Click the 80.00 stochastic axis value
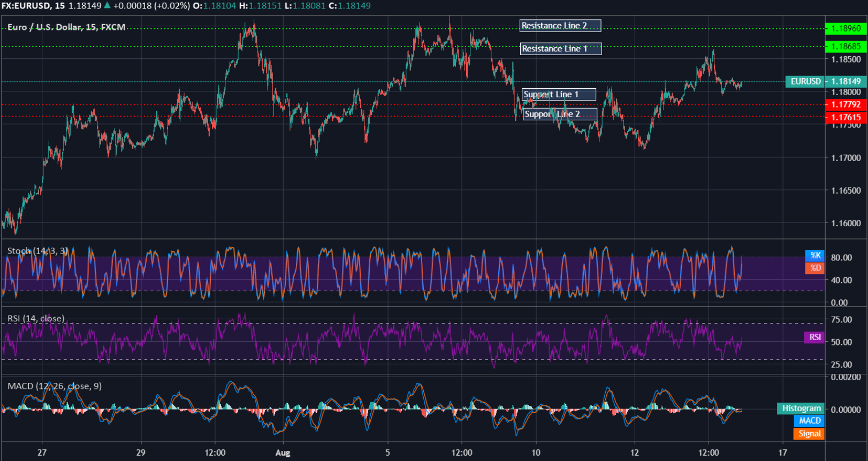 click(841, 257)
